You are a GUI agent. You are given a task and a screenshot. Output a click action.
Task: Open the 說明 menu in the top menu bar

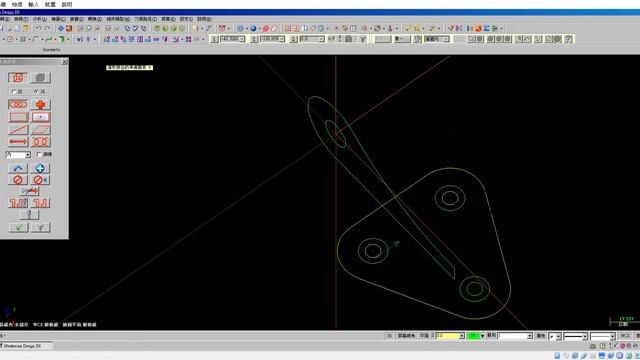[67, 4]
